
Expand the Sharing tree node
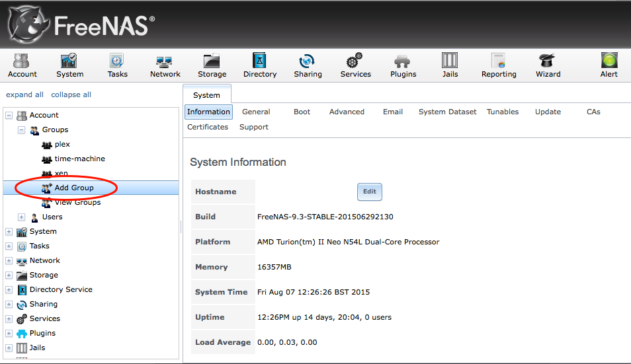(9, 304)
